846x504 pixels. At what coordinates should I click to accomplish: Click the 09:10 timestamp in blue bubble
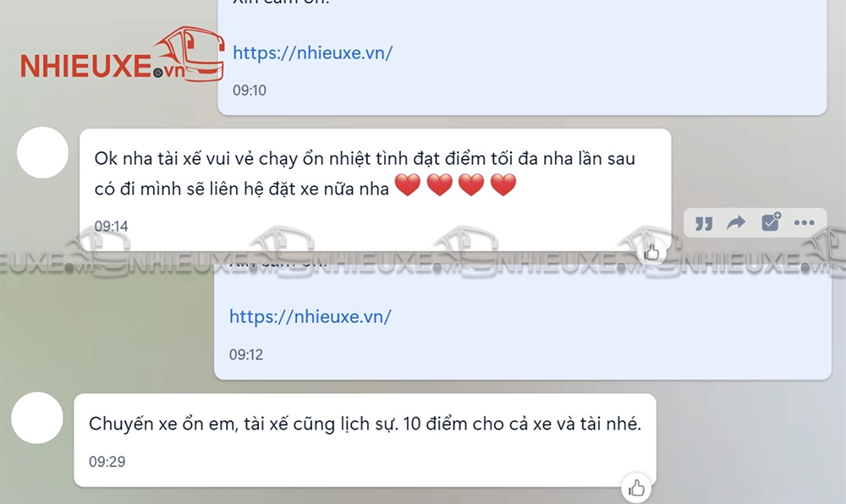[x=250, y=90]
